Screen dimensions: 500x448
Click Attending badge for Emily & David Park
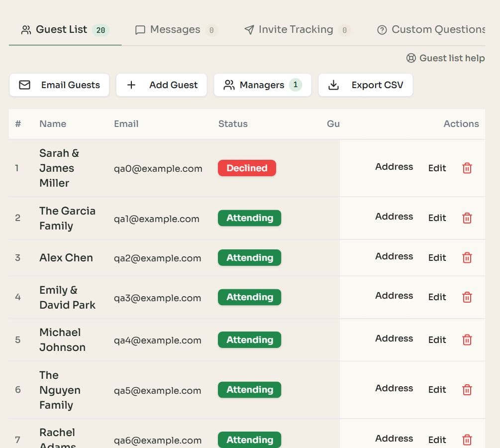click(x=249, y=297)
